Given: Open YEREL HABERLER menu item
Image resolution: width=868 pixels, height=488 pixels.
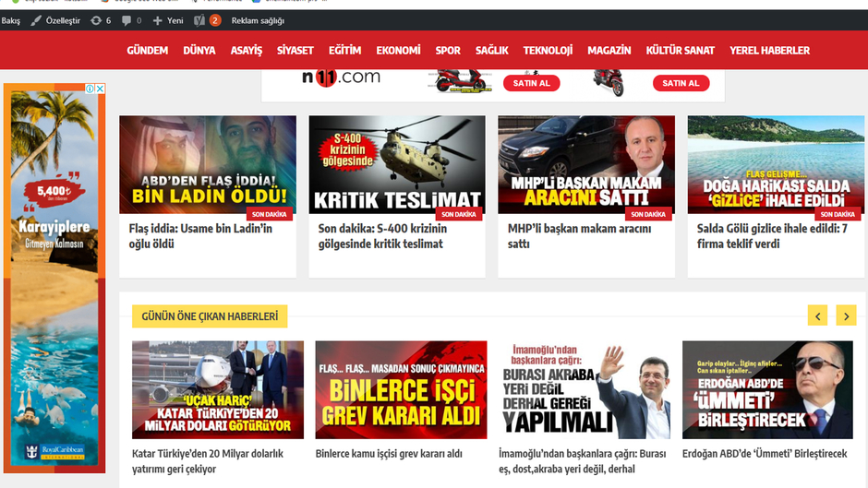Looking at the screenshot, I should point(769,51).
